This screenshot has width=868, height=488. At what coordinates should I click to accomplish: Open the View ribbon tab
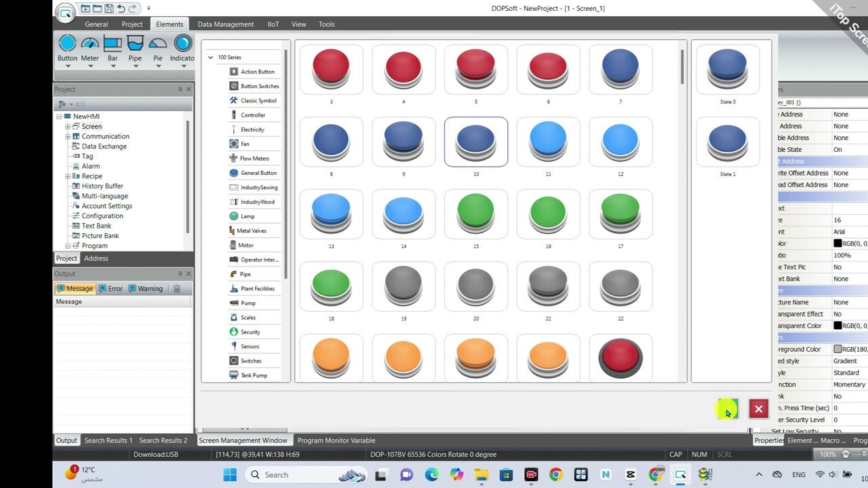click(299, 24)
